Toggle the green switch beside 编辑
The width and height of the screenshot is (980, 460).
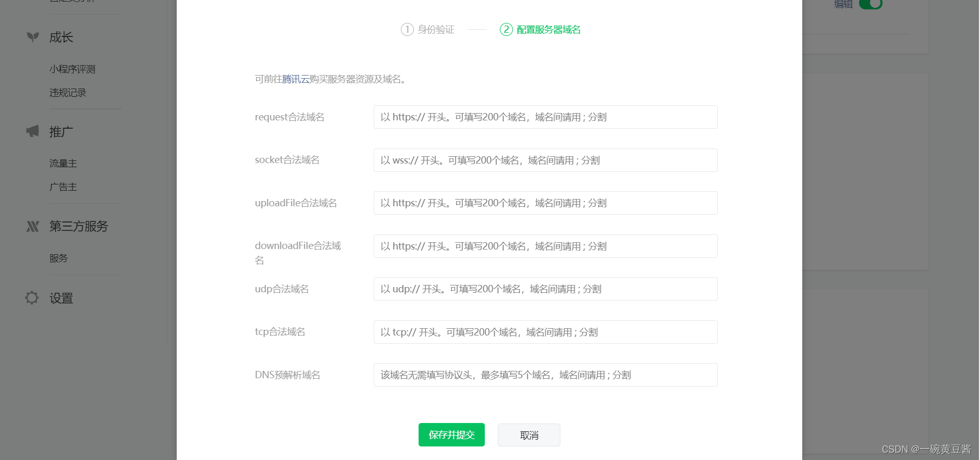871,4
